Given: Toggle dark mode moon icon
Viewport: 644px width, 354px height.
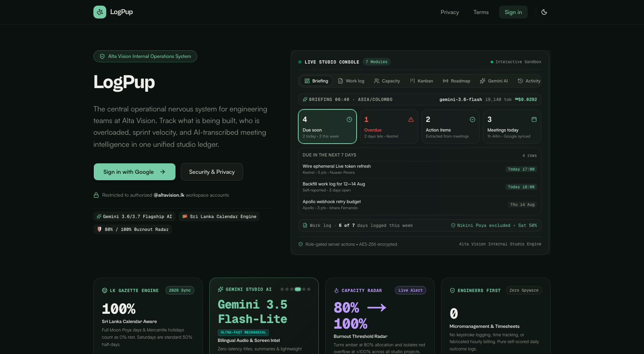Looking at the screenshot, I should tap(544, 12).
